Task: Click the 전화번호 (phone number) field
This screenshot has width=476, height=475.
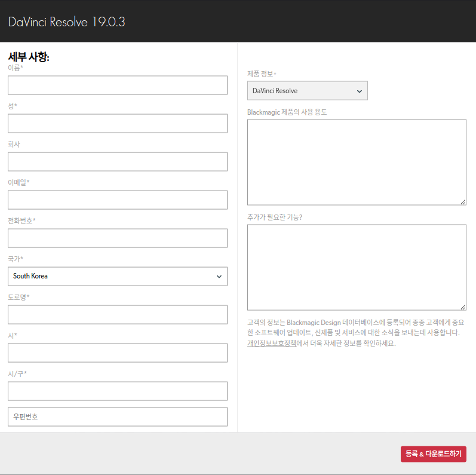Action: click(x=118, y=238)
